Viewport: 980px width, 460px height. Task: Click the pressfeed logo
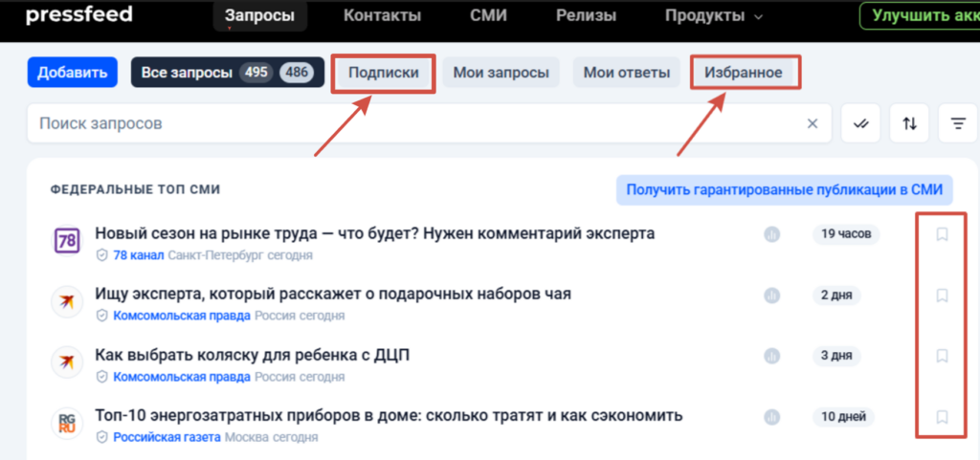click(78, 14)
